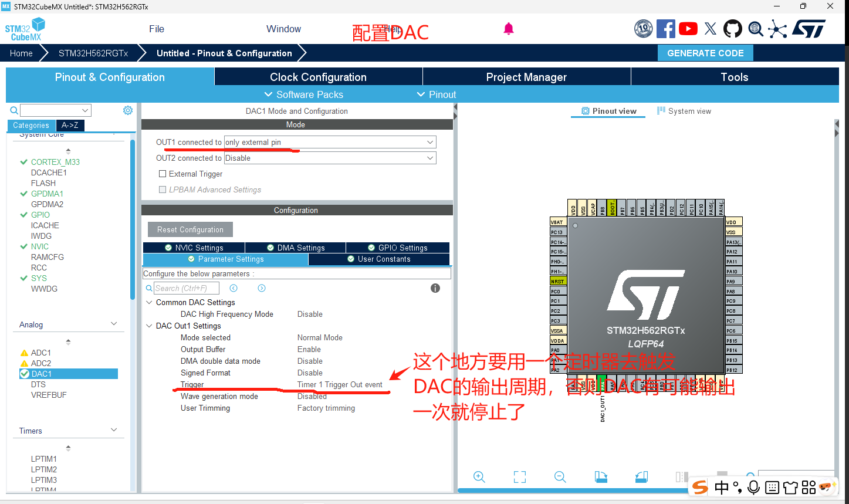Rotate the chip counter-clockwise
Viewport: 849px width, 504px height.
pos(641,477)
